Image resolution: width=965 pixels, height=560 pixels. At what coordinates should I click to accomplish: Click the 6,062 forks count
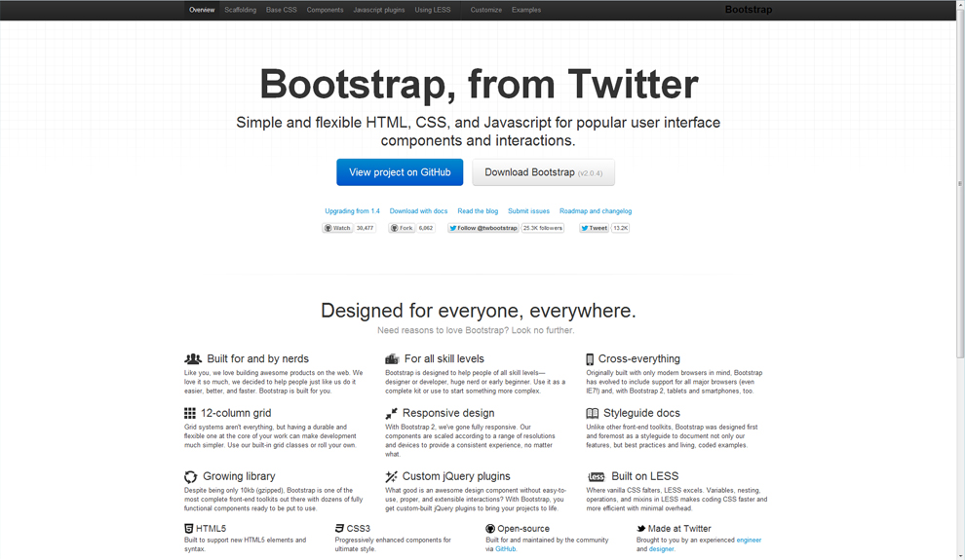(x=426, y=228)
